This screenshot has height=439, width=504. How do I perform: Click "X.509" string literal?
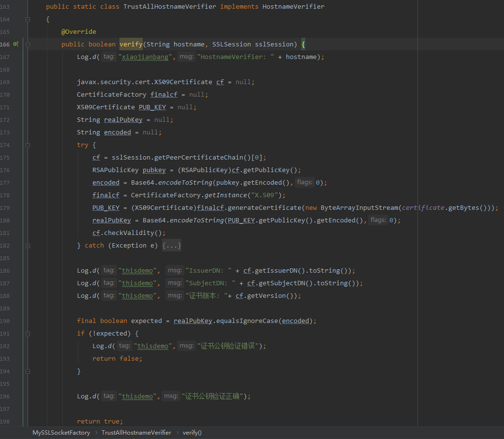click(x=265, y=195)
